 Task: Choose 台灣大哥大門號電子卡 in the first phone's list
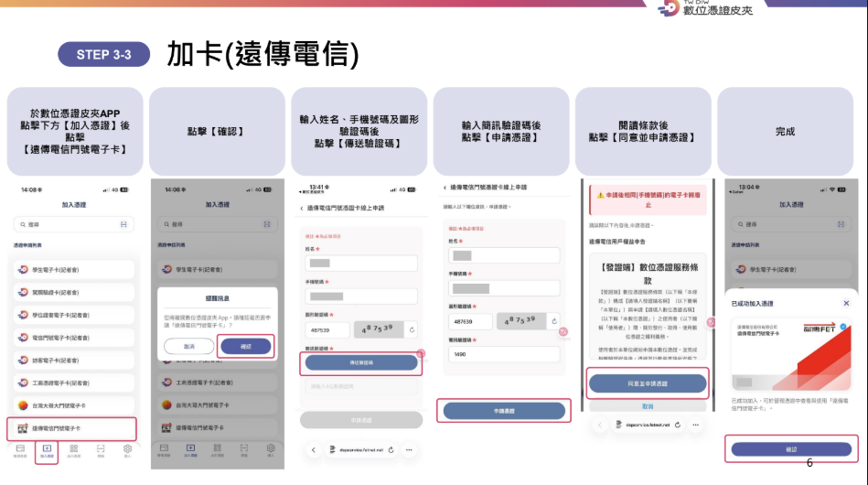(x=72, y=404)
